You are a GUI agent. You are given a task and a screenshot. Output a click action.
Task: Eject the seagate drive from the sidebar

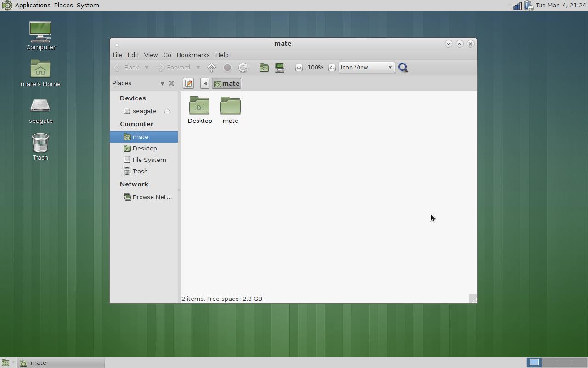(x=167, y=111)
